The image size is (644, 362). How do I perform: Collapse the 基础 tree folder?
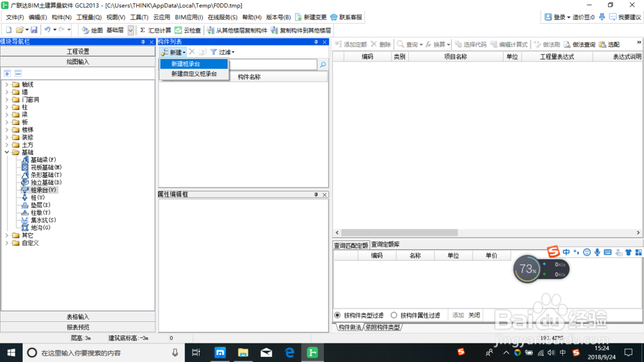6,152
